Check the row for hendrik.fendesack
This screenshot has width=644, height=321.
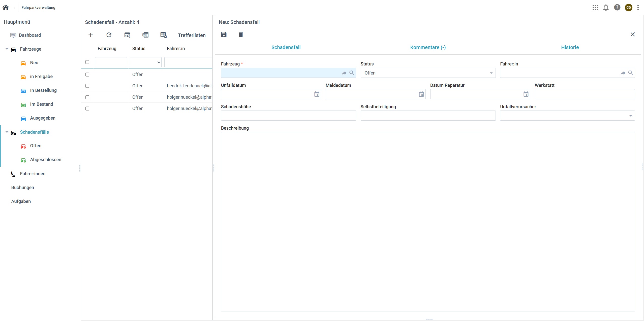(x=87, y=86)
